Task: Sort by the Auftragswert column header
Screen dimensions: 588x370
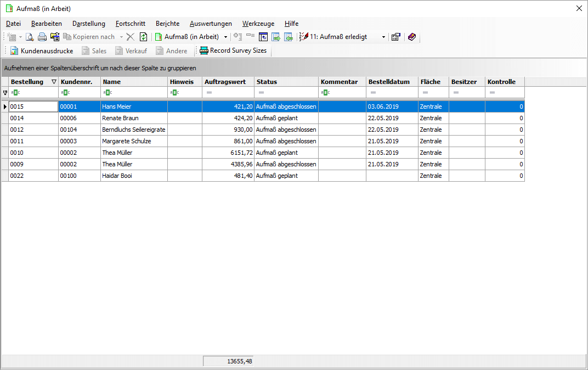Action: [x=228, y=82]
